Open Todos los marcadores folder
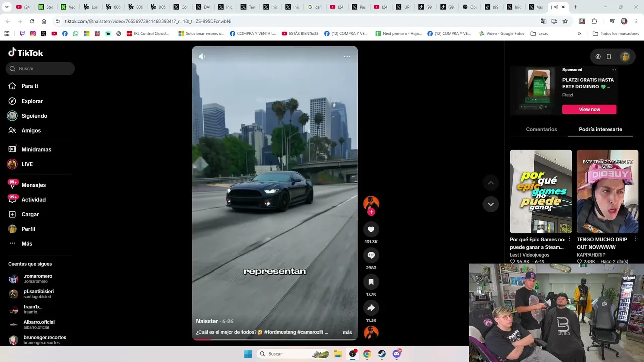The image size is (644, 362). (616, 34)
